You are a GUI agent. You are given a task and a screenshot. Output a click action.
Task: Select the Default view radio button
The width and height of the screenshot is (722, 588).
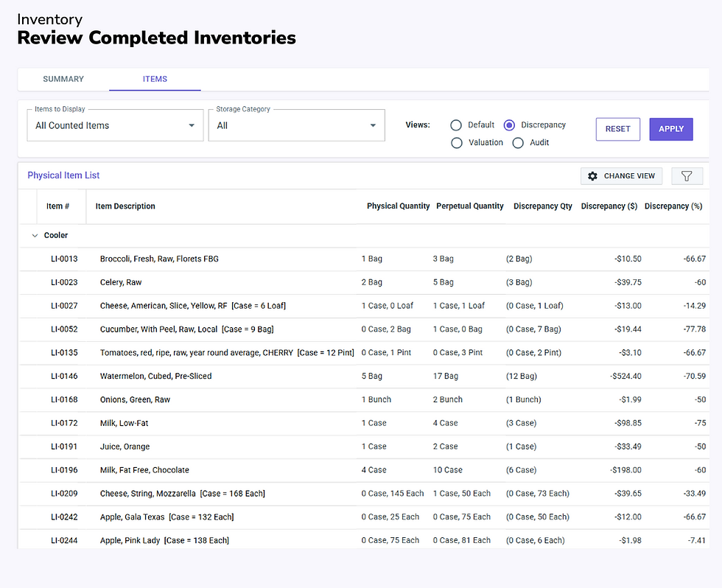pyautogui.click(x=456, y=125)
